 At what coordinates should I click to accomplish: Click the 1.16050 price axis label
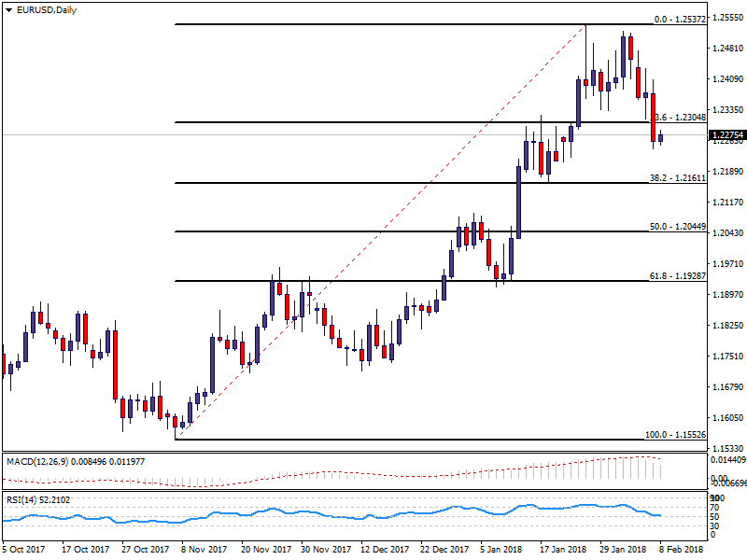[x=727, y=418]
